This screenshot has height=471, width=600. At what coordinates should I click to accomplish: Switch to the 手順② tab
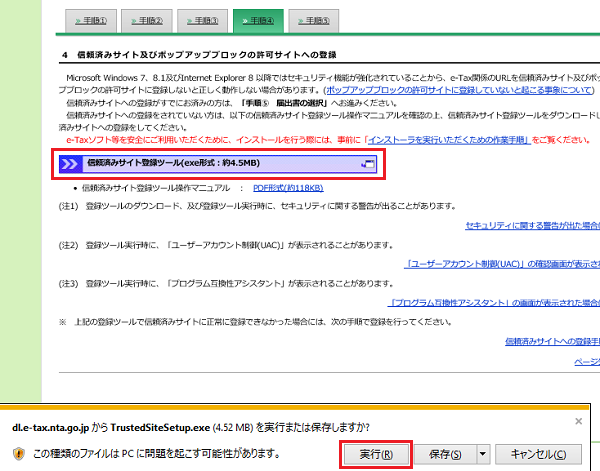[x=148, y=20]
